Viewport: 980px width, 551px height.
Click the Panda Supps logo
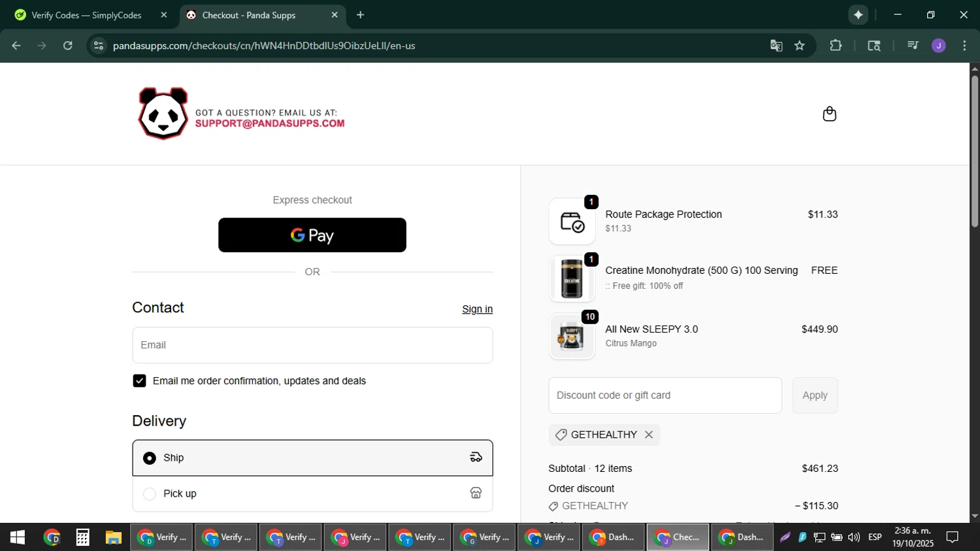click(x=163, y=114)
